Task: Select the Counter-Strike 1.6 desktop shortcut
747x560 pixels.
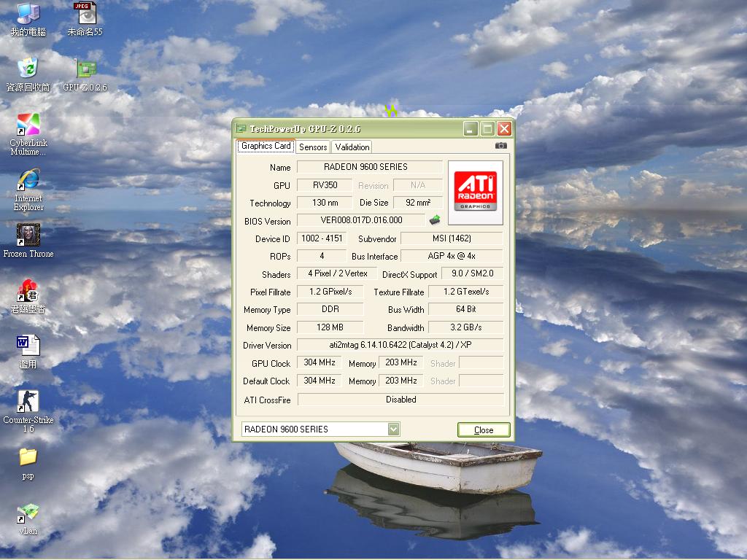Action: [28, 401]
